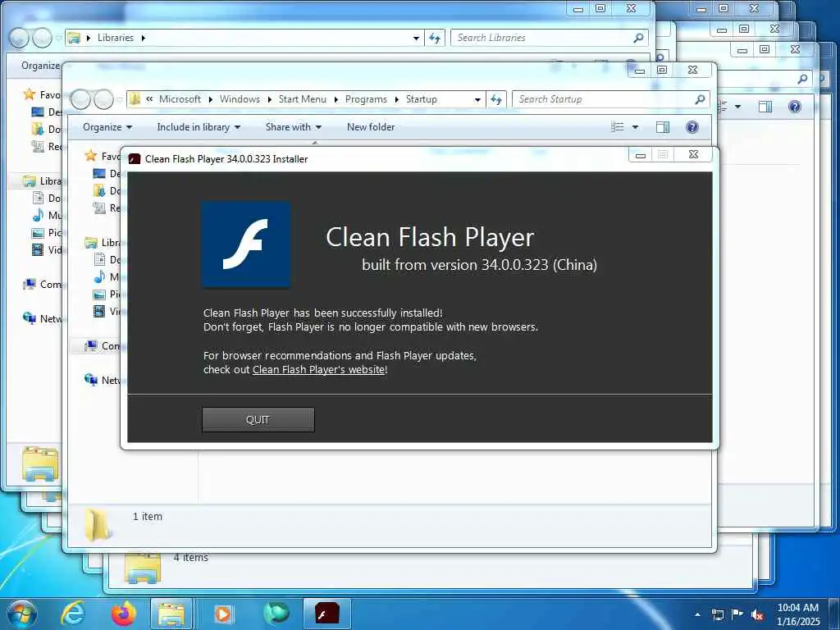840x630 pixels.
Task: Expand the arrow after Microsoft breadcrumb
Action: coord(211,99)
